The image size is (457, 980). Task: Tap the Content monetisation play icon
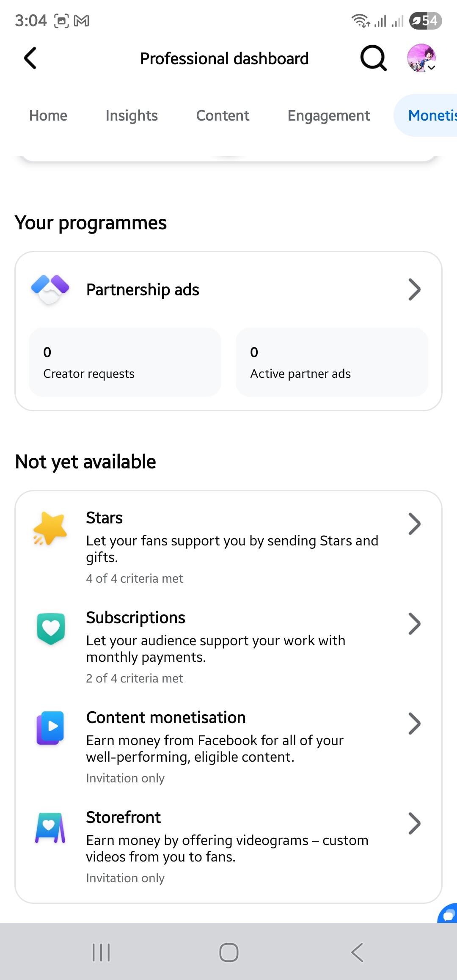pos(50,728)
